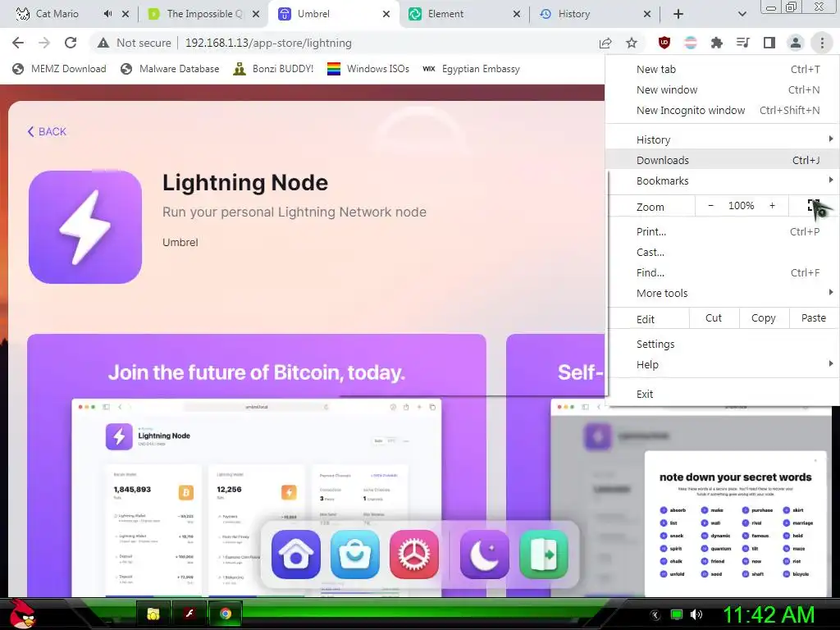Screen dimensions: 840x630
Task: Close the Umbrel tab
Action: [x=386, y=14]
